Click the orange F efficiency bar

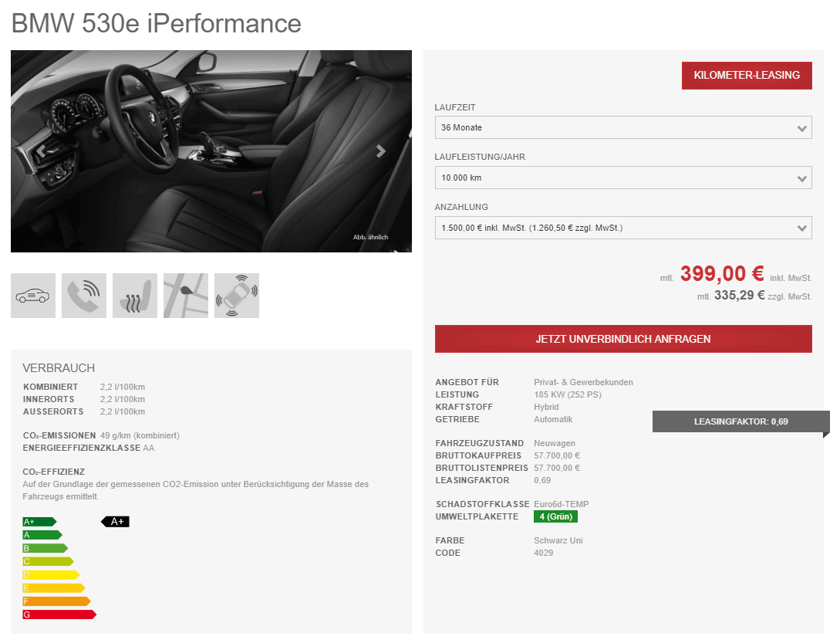click(x=56, y=601)
